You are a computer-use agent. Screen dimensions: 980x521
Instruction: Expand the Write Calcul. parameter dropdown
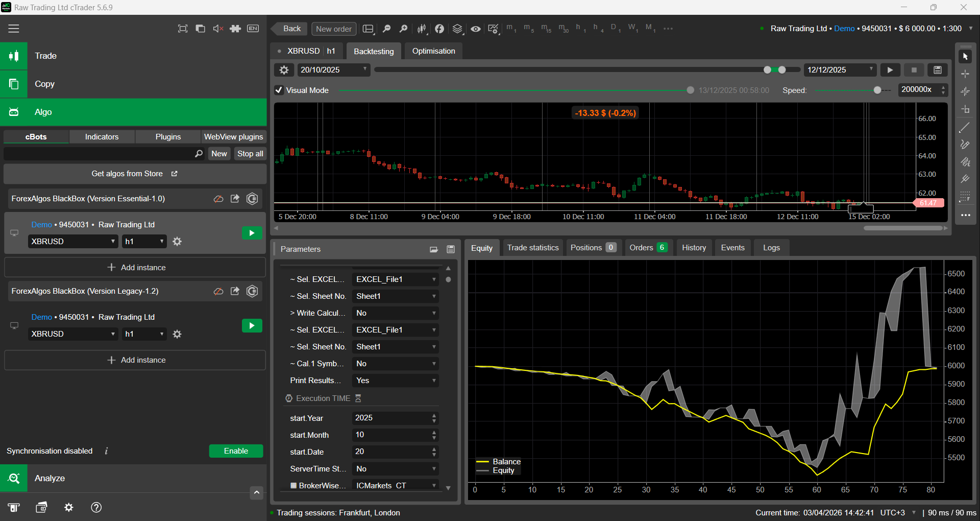[x=396, y=313]
